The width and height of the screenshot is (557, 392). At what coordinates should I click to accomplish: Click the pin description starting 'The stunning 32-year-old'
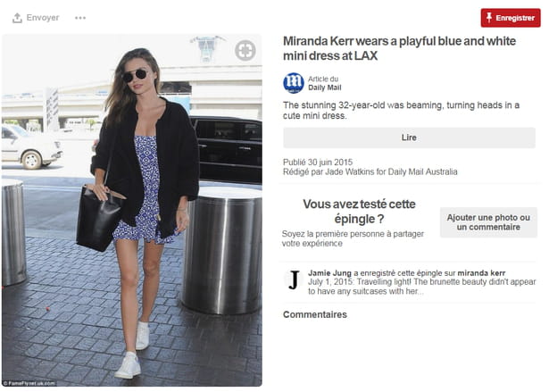tap(401, 110)
